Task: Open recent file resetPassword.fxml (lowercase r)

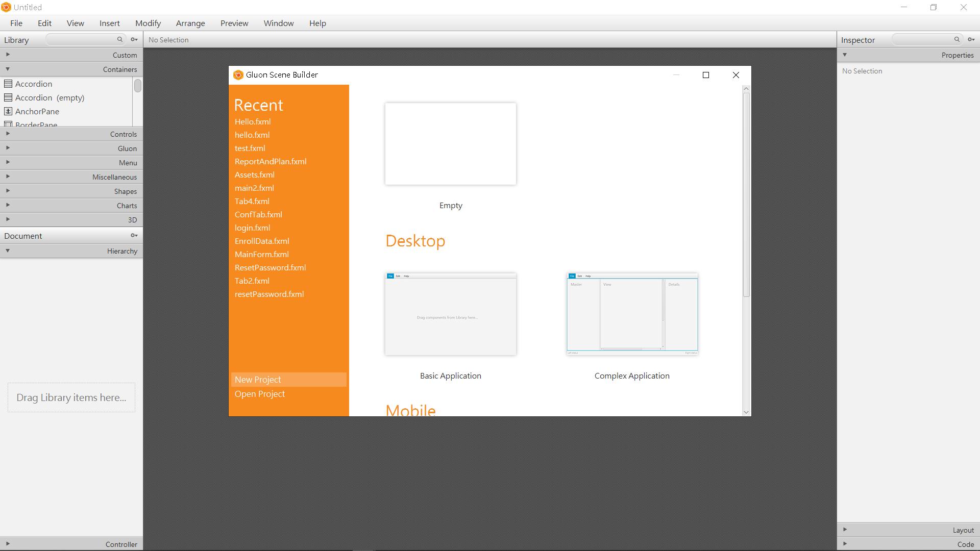Action: tap(269, 294)
